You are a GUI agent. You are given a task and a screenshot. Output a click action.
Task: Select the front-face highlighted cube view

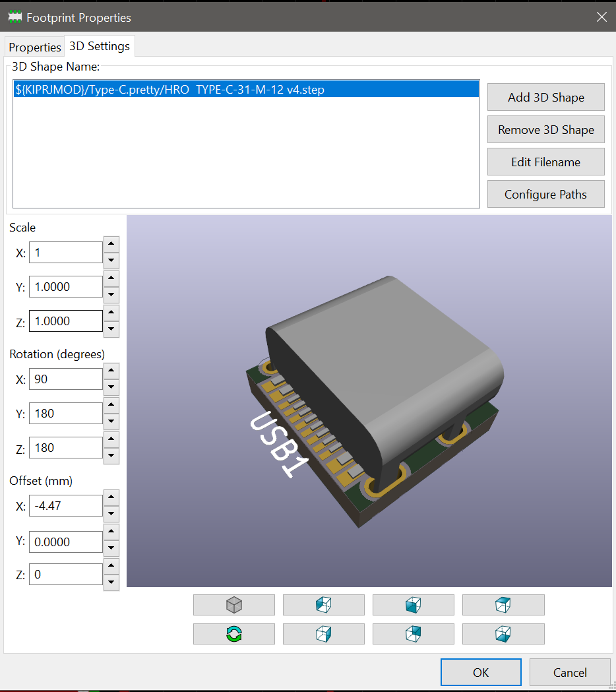[413, 605]
